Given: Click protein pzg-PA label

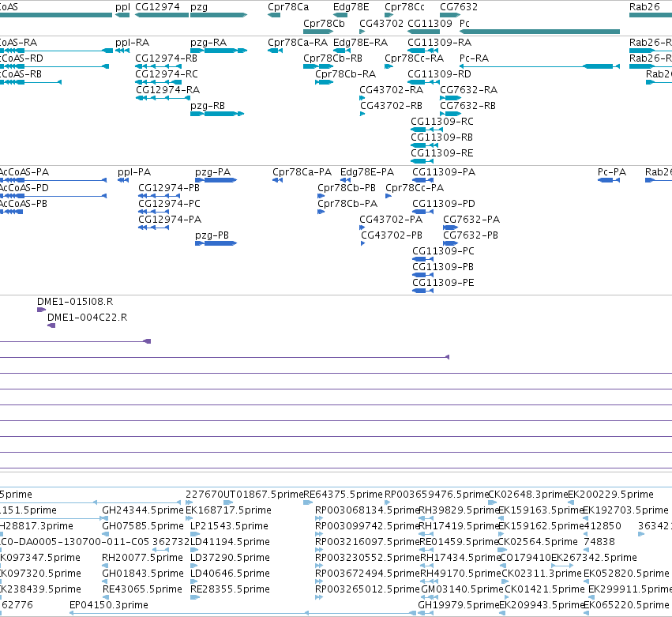Looking at the screenshot, I should tap(213, 172).
